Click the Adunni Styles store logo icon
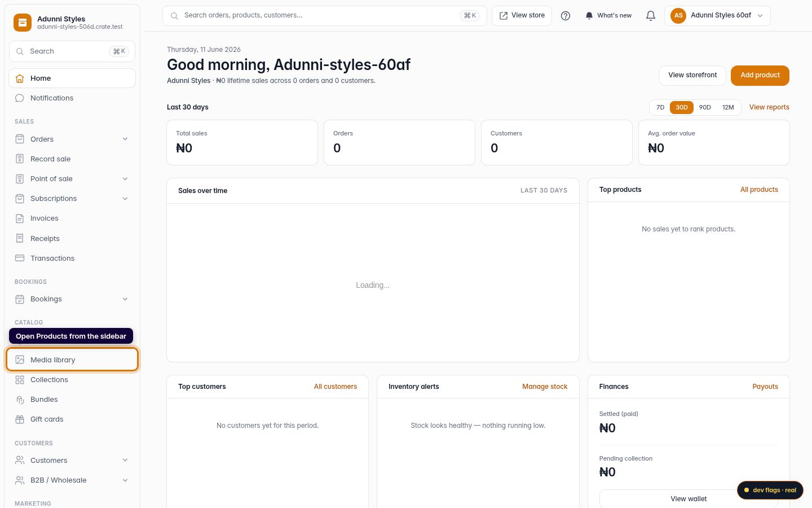The height and width of the screenshot is (508, 812). 23,23
